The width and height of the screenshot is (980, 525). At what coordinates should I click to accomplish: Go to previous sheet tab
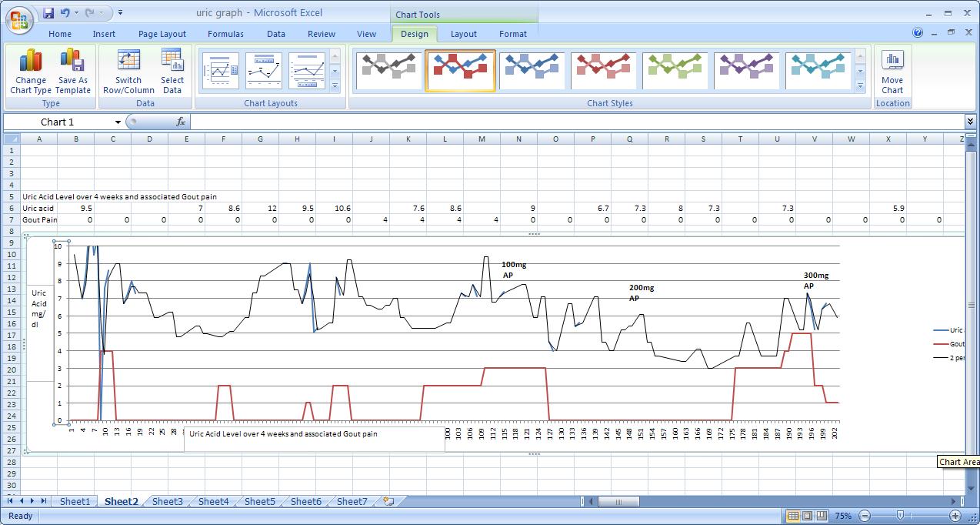[22, 501]
